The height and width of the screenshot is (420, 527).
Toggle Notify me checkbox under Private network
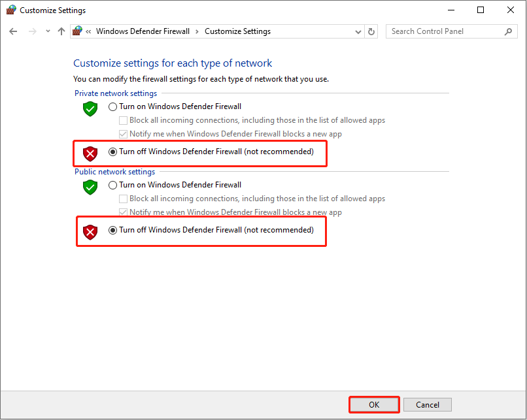[x=124, y=134]
